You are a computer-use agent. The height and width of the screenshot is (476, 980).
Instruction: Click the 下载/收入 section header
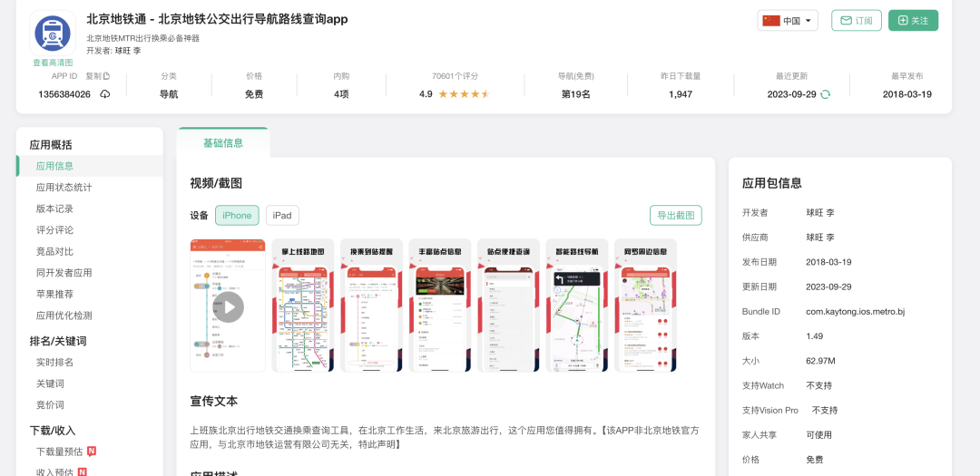coord(53,431)
